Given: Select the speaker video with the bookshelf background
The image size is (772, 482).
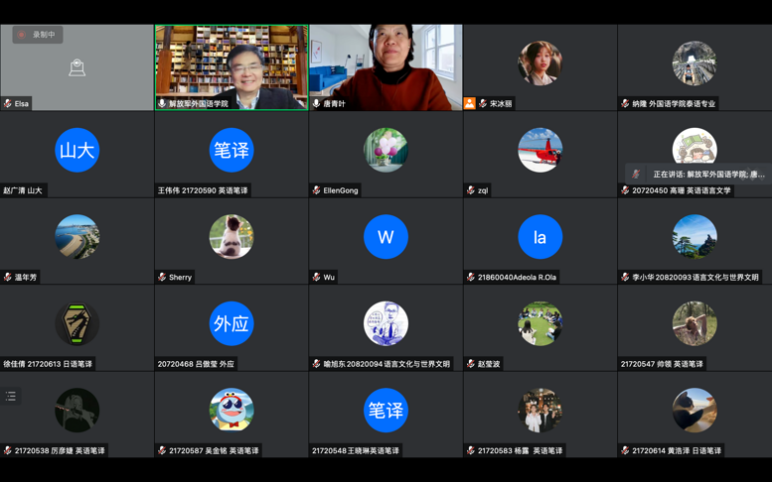Looking at the screenshot, I should [x=231, y=67].
